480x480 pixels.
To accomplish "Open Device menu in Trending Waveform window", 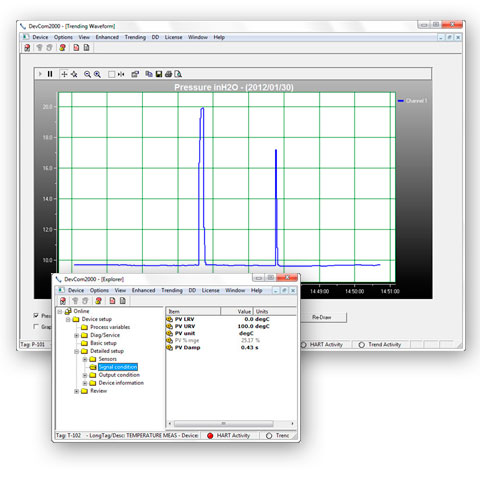I will [x=40, y=37].
